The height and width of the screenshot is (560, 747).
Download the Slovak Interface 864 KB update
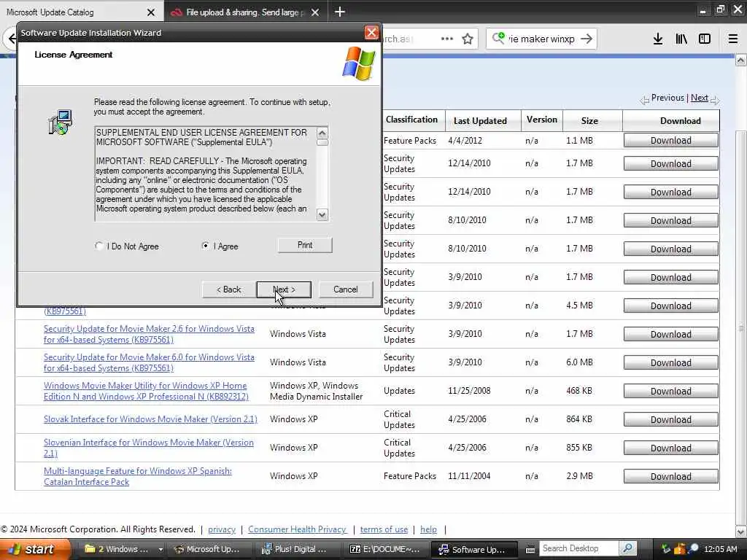671,419
